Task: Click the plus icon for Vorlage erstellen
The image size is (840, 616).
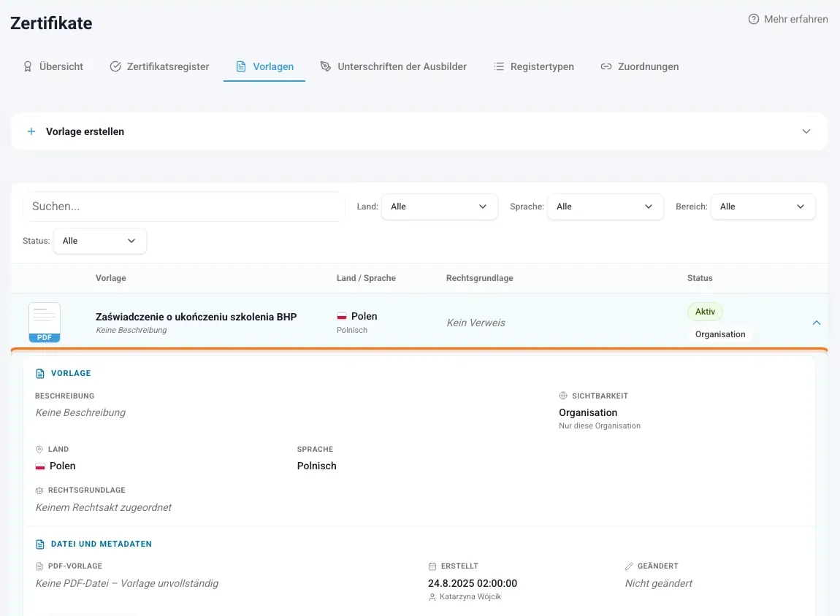Action: 31,131
